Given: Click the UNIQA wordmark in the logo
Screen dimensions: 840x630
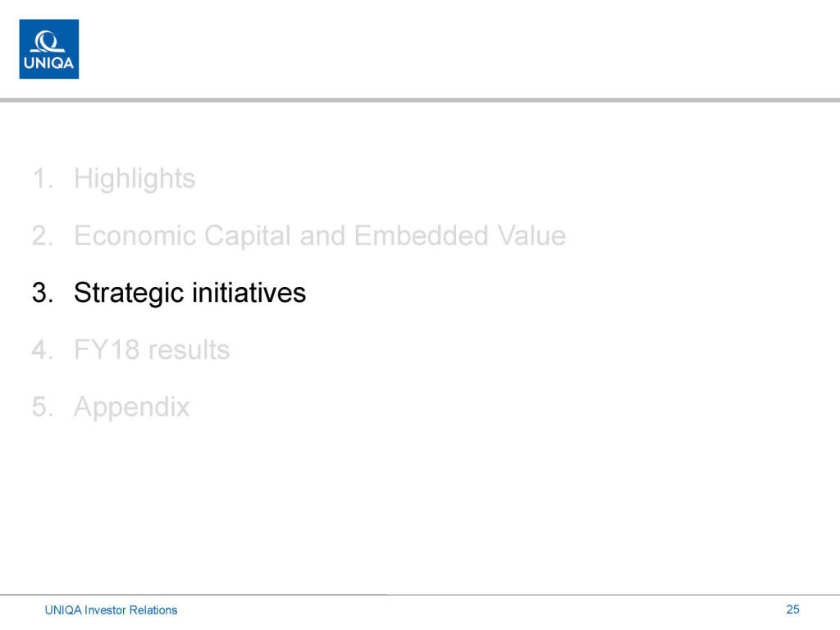Looking at the screenshot, I should 48,62.
